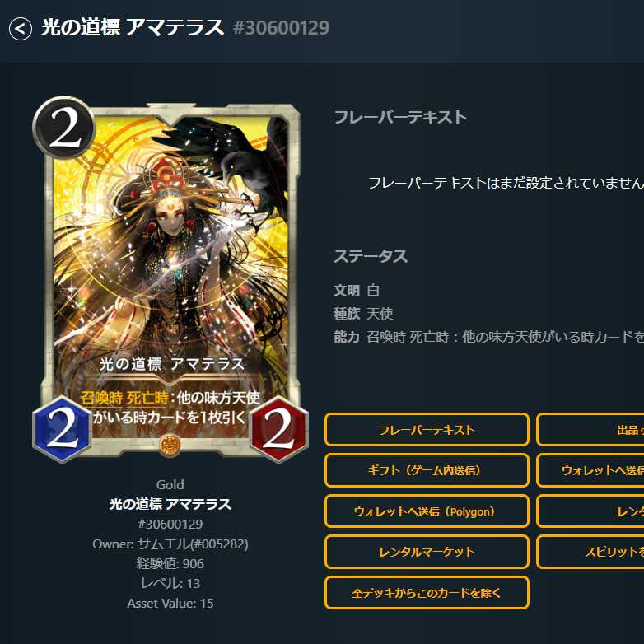Image resolution: width=644 pixels, height=644 pixels.
Task: Click the card name plate 光の道標 アマテラス on card
Action: 171,364
